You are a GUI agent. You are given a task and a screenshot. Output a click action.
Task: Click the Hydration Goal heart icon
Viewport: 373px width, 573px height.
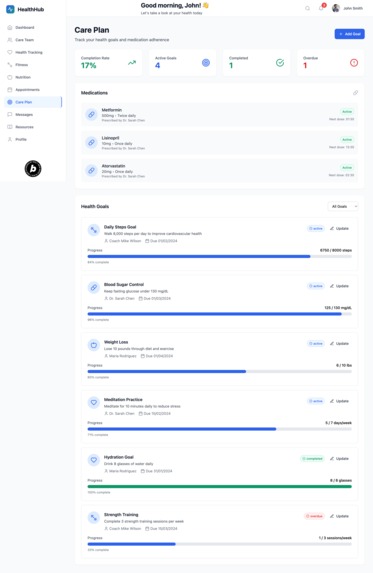coord(94,460)
